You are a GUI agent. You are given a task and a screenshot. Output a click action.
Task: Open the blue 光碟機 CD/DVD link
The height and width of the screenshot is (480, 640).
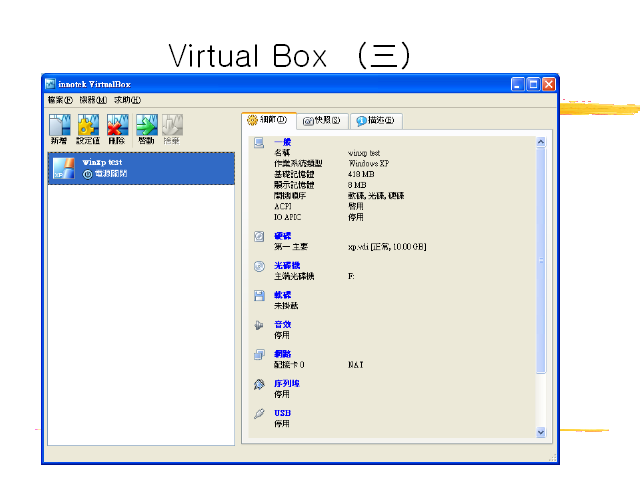[287, 266]
